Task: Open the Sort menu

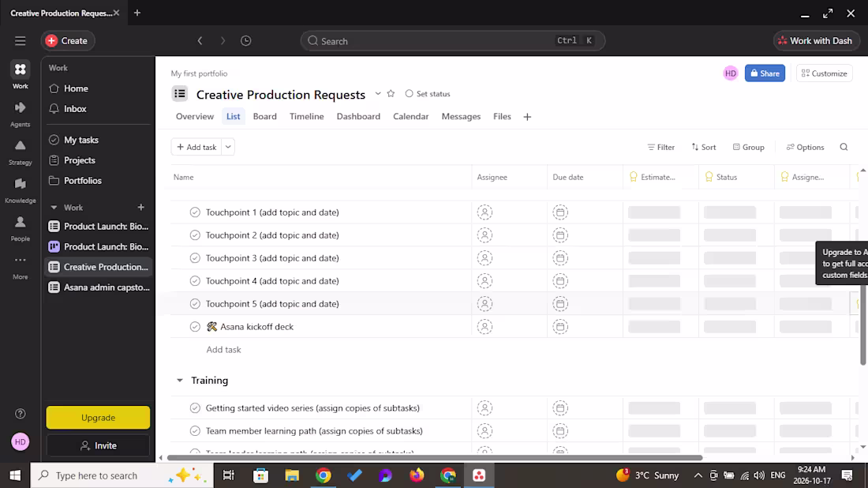Action: pyautogui.click(x=704, y=147)
